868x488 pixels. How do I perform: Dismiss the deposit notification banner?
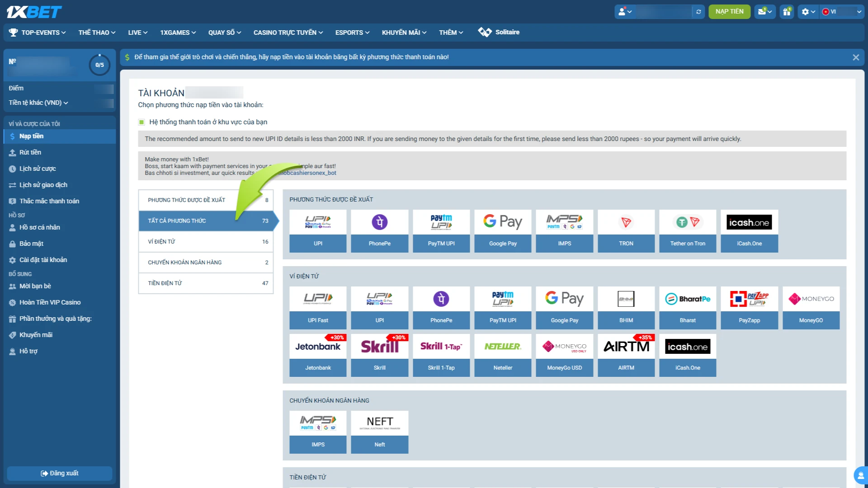(x=855, y=57)
